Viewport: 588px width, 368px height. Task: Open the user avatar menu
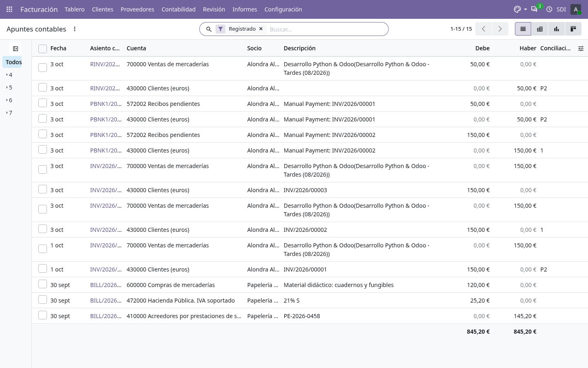pos(576,9)
